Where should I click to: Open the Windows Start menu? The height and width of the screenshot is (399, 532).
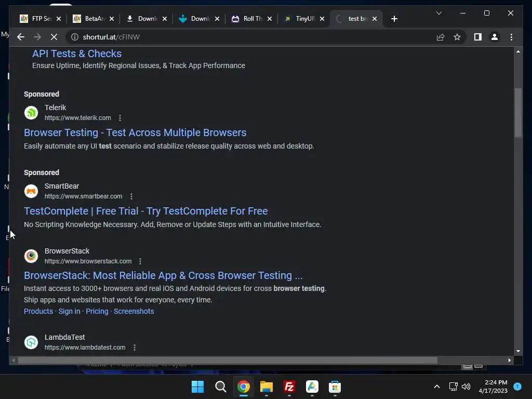click(197, 387)
